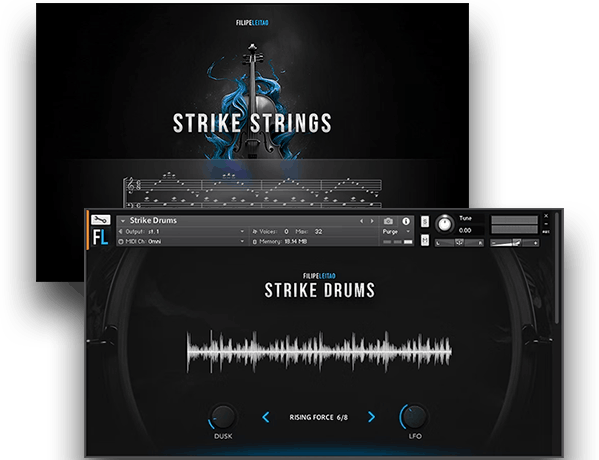
Task: Open the Purge dropdown menu
Action: tap(396, 232)
